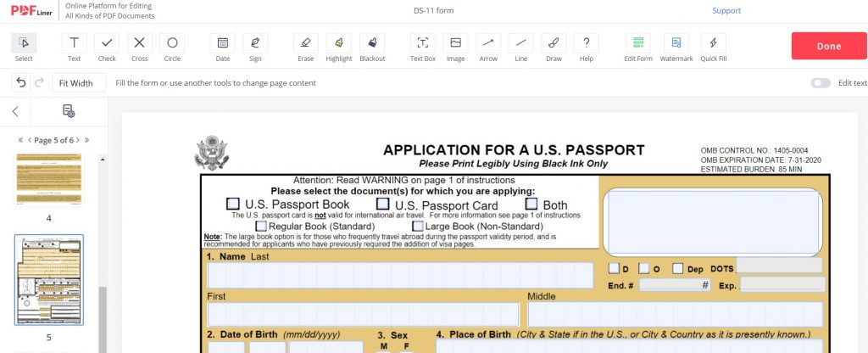The image size is (868, 353).
Task: Check the O checkbox
Action: coord(644,268)
